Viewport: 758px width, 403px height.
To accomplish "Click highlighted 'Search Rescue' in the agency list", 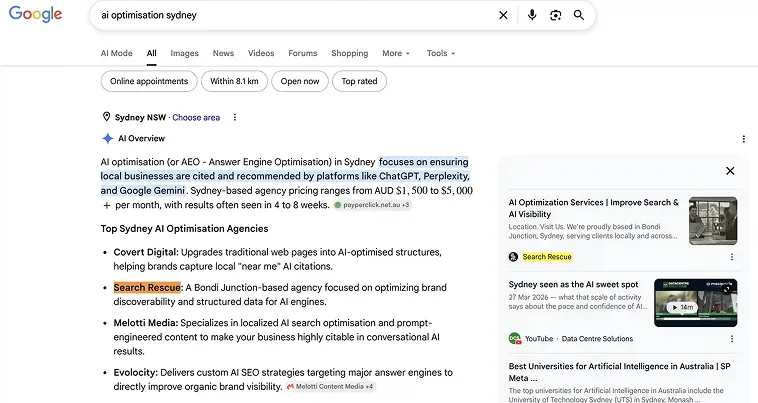I will tap(147, 288).
